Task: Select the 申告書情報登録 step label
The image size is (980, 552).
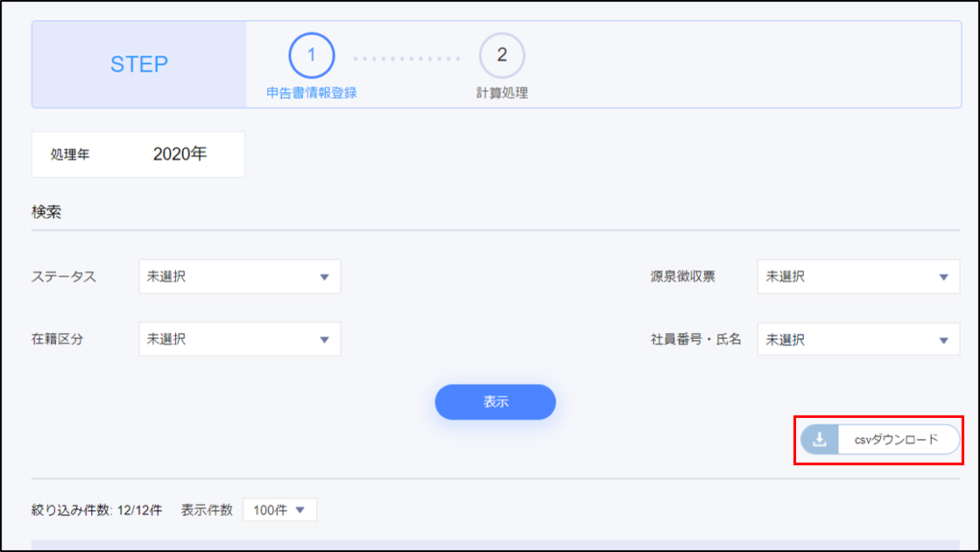Action: tap(312, 93)
